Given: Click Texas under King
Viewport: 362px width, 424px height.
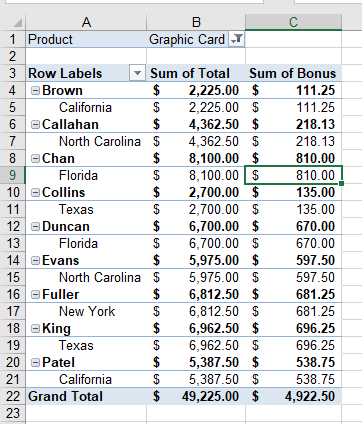Looking at the screenshot, I should coord(76,346).
